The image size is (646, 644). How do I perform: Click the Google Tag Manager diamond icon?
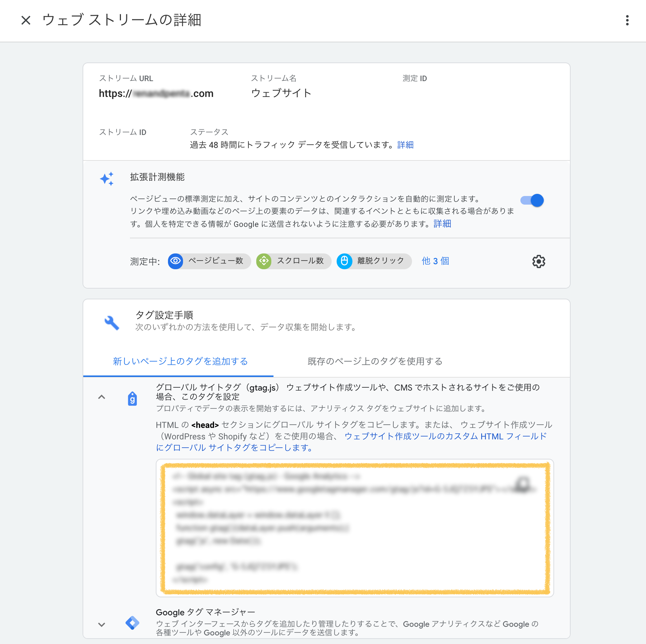pos(132,623)
